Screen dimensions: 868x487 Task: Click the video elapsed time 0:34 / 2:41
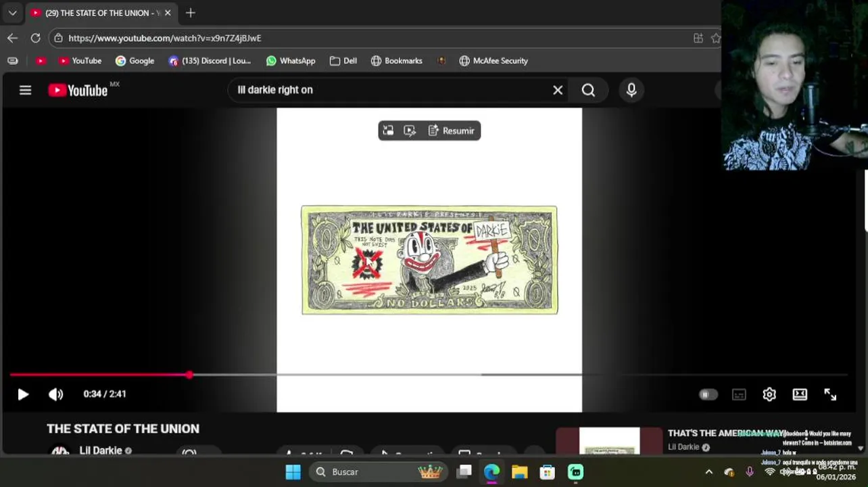tap(105, 394)
